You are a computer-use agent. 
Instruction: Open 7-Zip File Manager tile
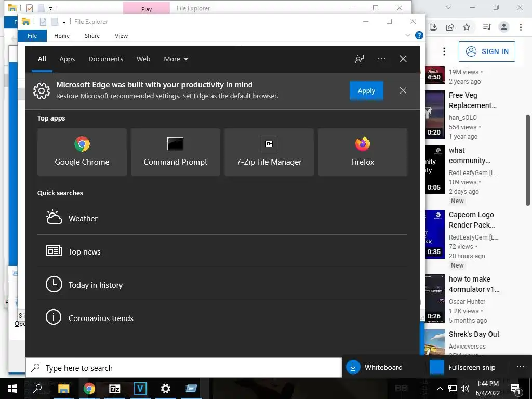269,152
